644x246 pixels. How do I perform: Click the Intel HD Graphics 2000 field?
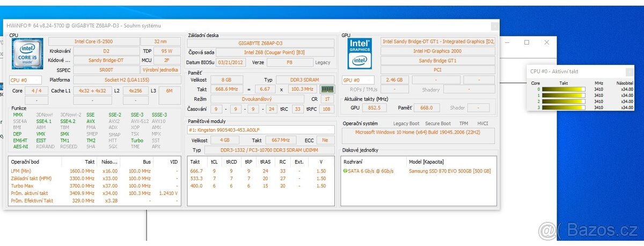point(437,51)
